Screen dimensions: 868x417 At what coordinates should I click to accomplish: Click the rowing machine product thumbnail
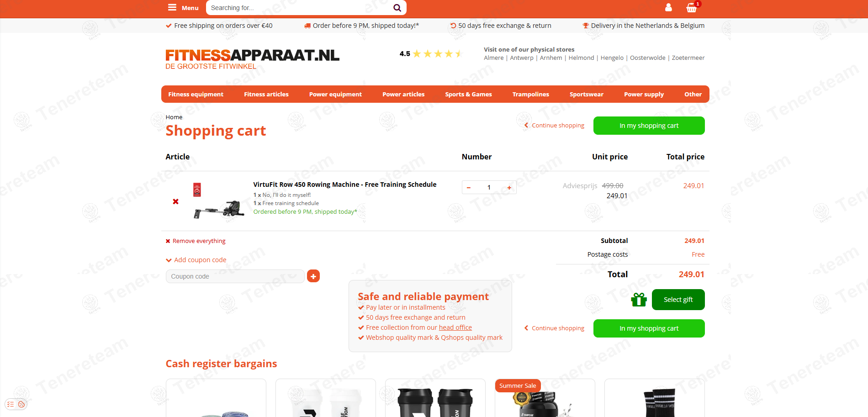coord(219,201)
